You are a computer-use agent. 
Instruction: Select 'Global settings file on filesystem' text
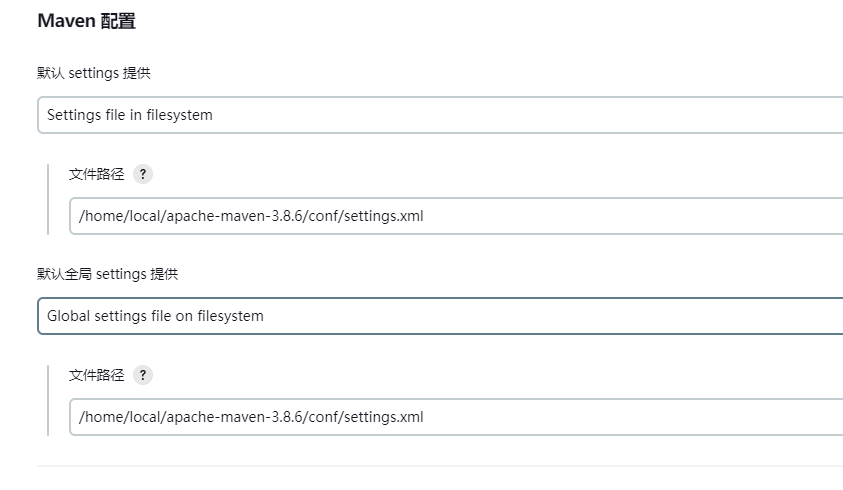(x=155, y=316)
